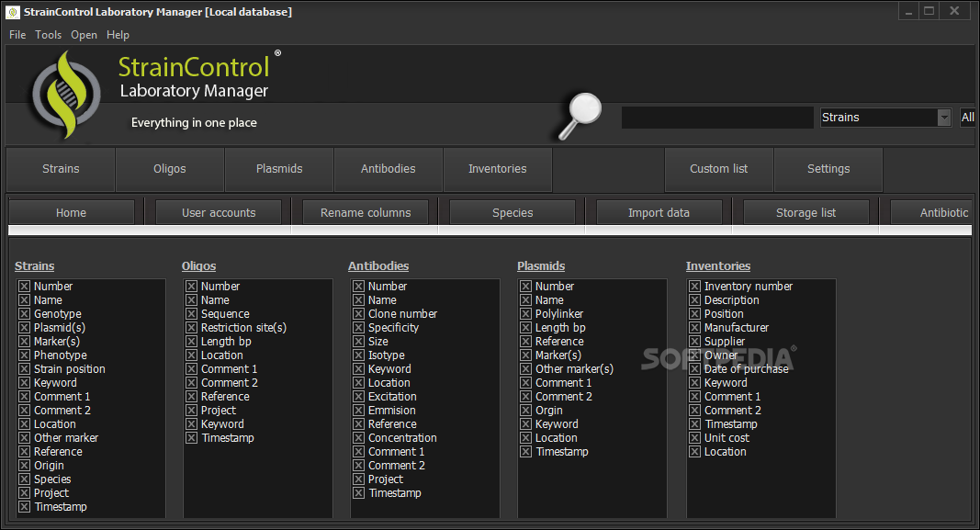Switch to the Oligos tab
This screenshot has width=980, height=530.
[x=170, y=169]
